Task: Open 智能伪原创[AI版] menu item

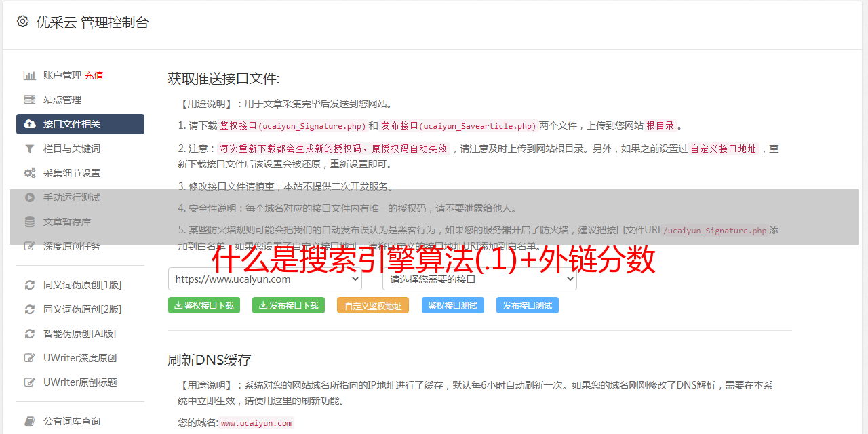Action: 80,334
